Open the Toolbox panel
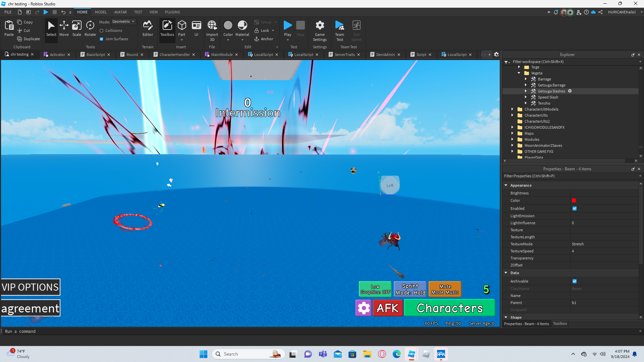Image resolution: width=644 pixels, height=362 pixels. click(x=167, y=28)
